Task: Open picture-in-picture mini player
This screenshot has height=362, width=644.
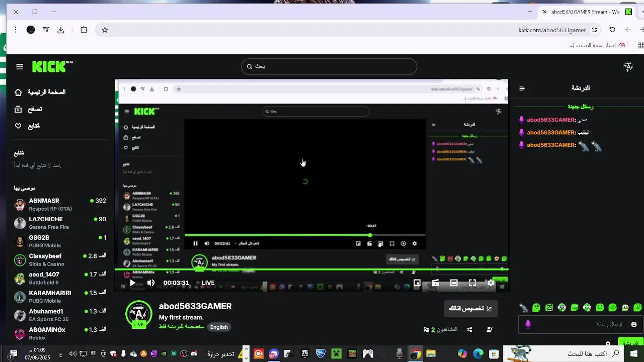Action: [417, 283]
